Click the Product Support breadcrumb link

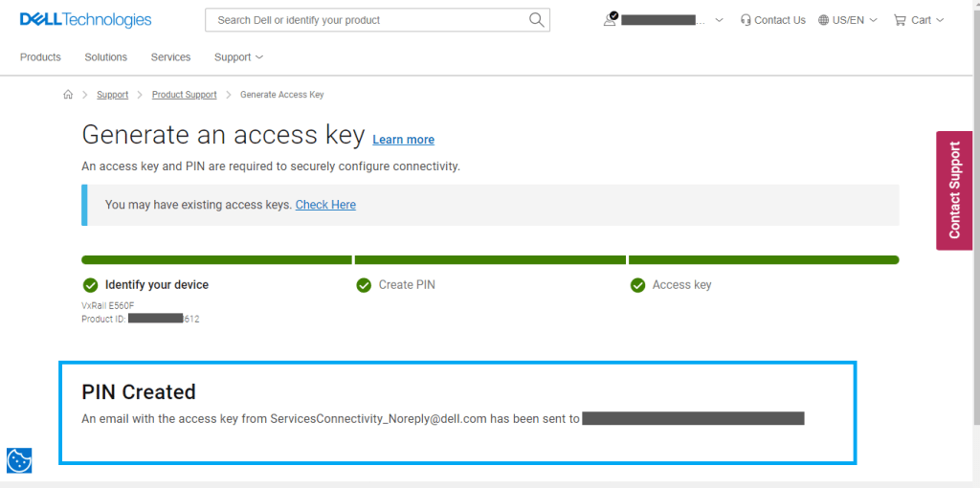[x=184, y=95]
